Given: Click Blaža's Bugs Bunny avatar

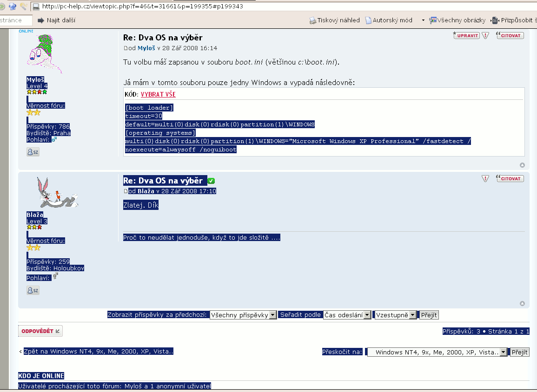Looking at the screenshot, I should click(x=58, y=193).
